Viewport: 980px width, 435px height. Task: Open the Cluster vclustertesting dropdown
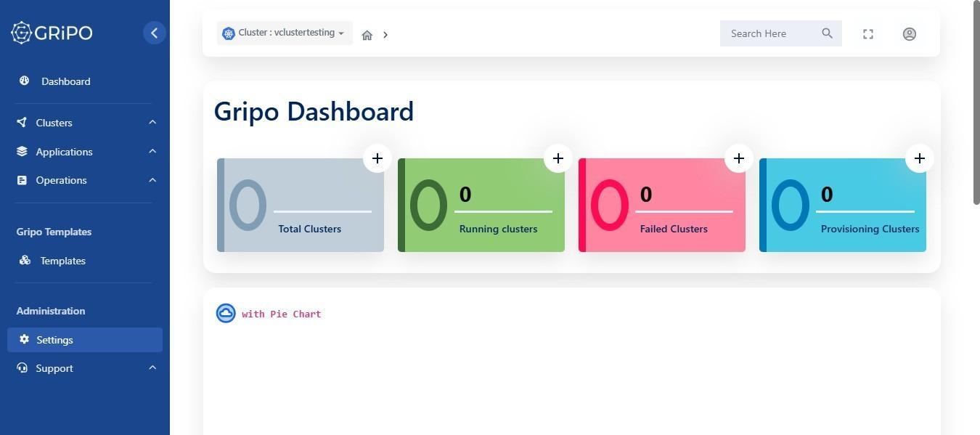tap(285, 33)
